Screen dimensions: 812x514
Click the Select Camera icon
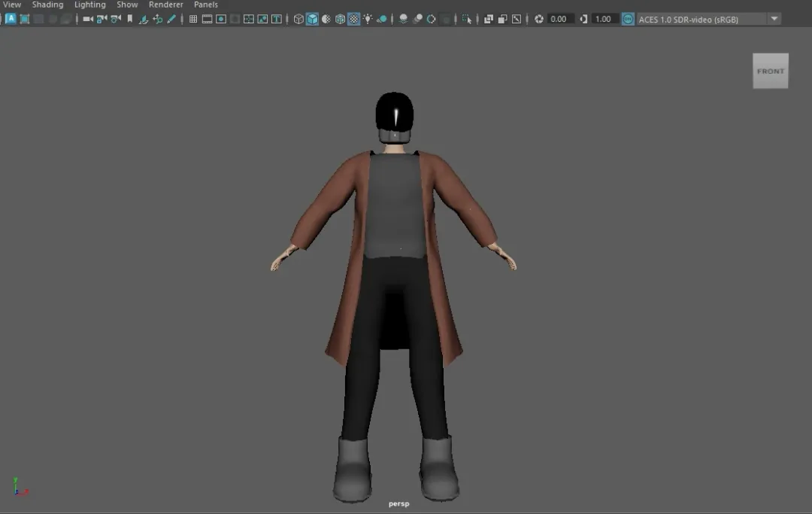pos(88,19)
